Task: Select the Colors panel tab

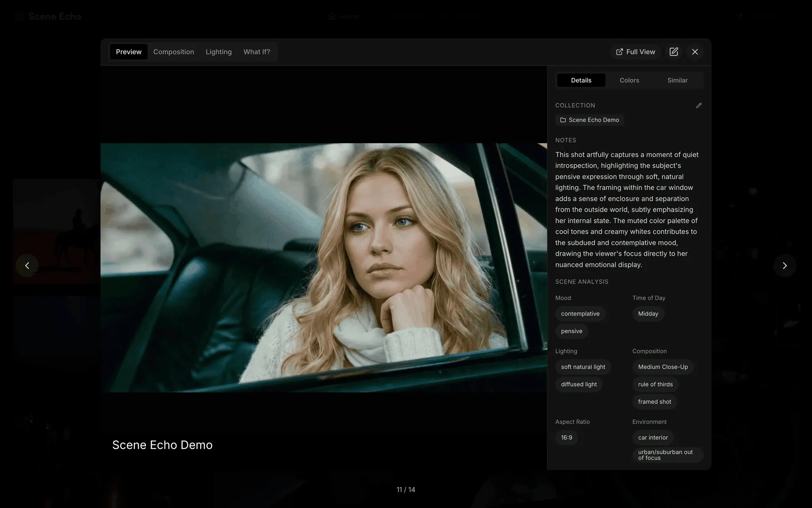Action: coord(629,80)
